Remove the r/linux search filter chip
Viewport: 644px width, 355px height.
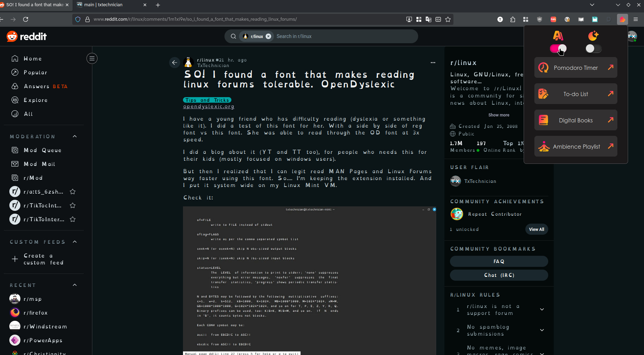[x=268, y=36]
